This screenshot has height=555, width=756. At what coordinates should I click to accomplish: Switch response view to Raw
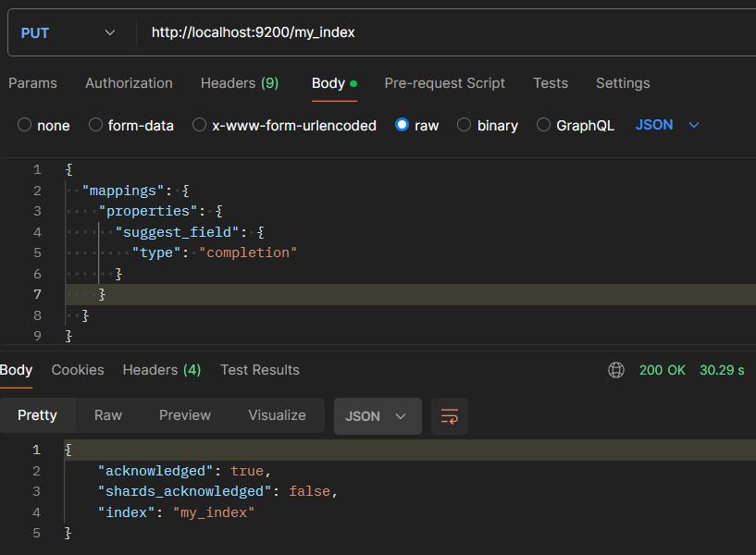coord(108,415)
